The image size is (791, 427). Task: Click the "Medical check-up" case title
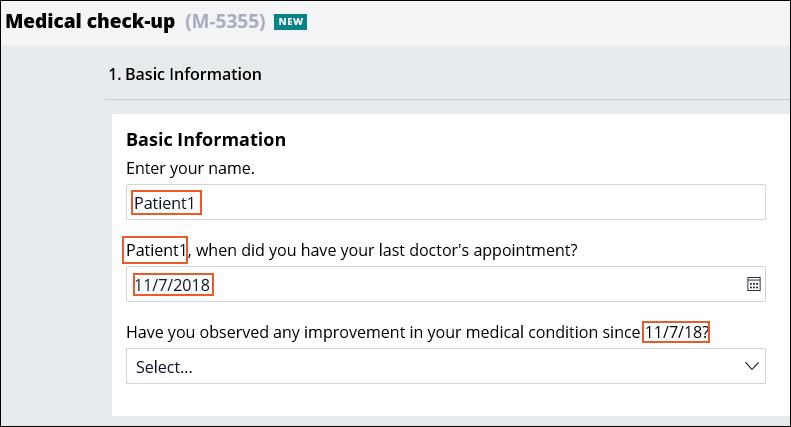[x=91, y=21]
